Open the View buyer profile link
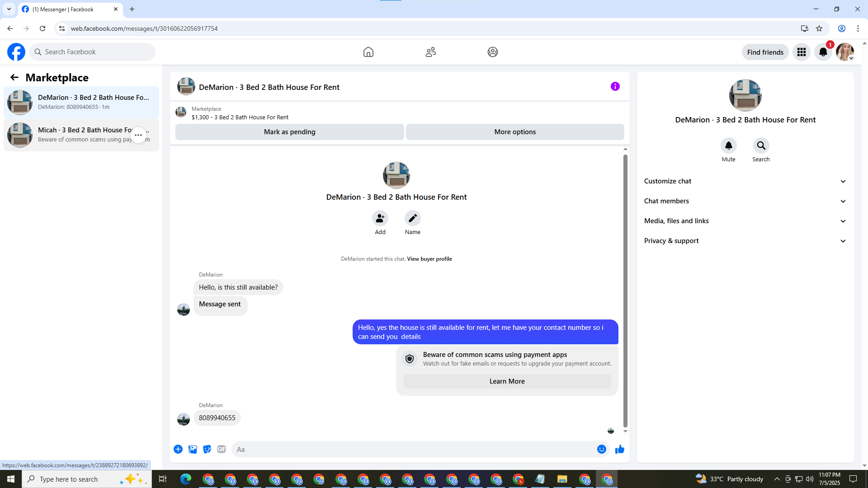The height and width of the screenshot is (488, 868). click(429, 259)
